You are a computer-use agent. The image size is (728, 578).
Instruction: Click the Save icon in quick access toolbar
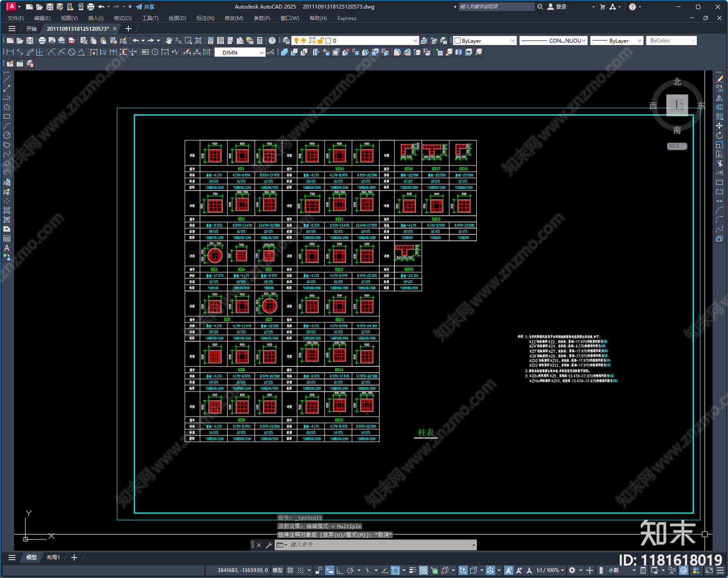[50, 7]
